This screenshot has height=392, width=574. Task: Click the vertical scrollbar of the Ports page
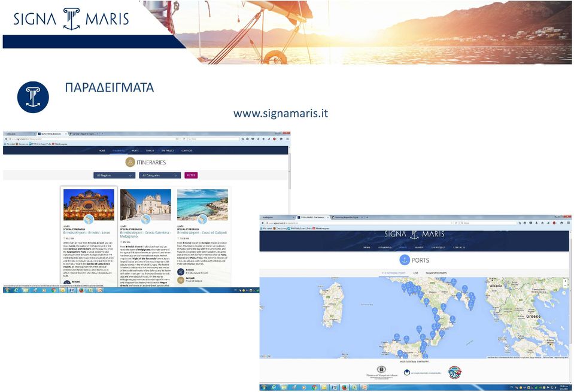(x=570, y=293)
